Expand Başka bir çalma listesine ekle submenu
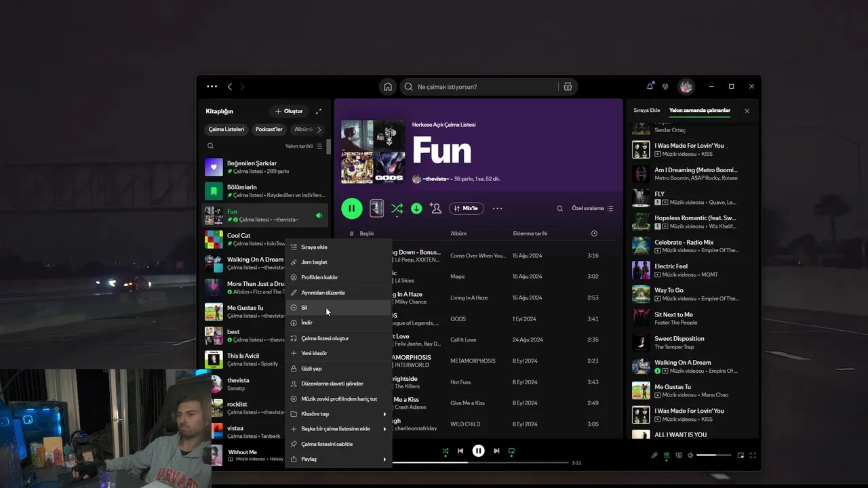Screen dimensions: 868x488 pos(338,429)
